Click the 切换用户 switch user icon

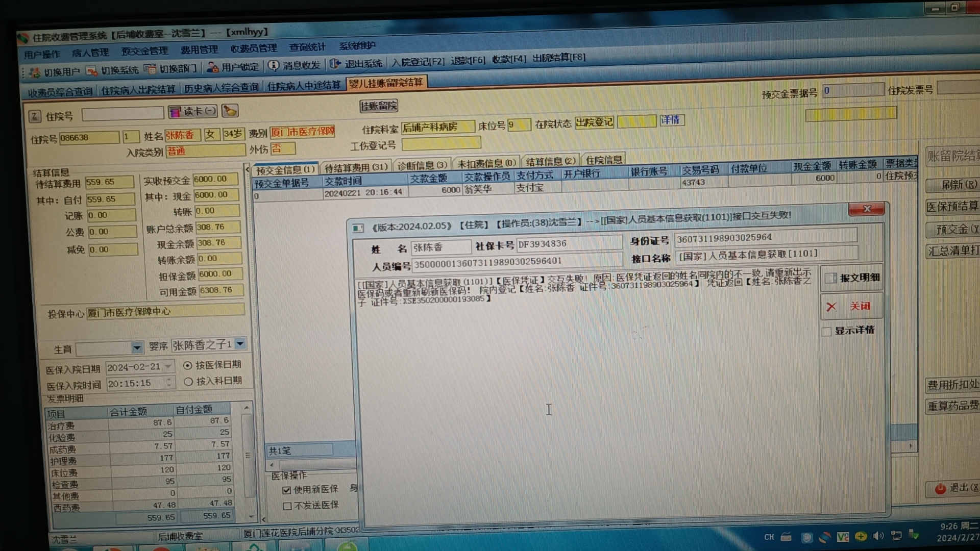(x=35, y=72)
